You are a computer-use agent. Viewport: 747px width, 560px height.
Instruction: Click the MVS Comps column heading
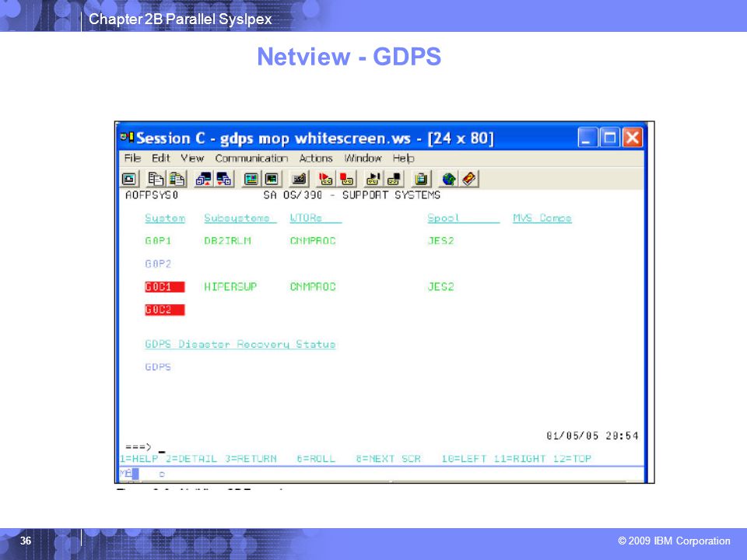point(542,218)
